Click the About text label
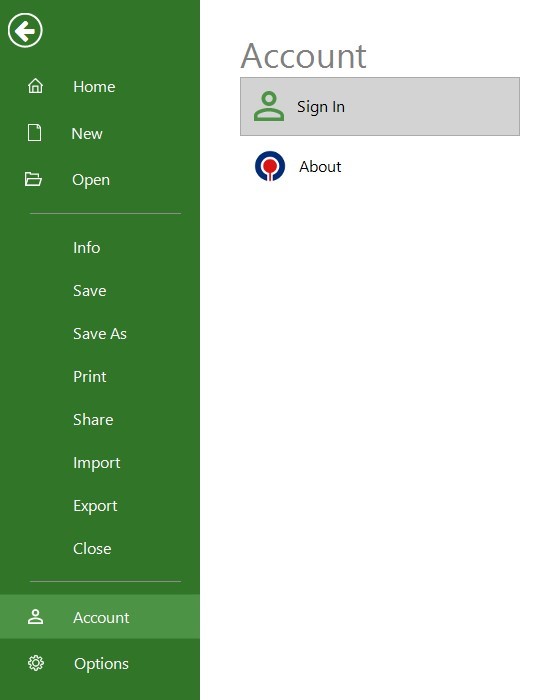554x700 pixels. [320, 167]
